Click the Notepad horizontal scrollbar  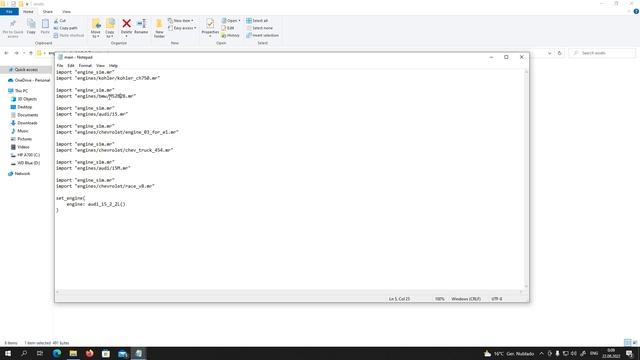(289, 292)
